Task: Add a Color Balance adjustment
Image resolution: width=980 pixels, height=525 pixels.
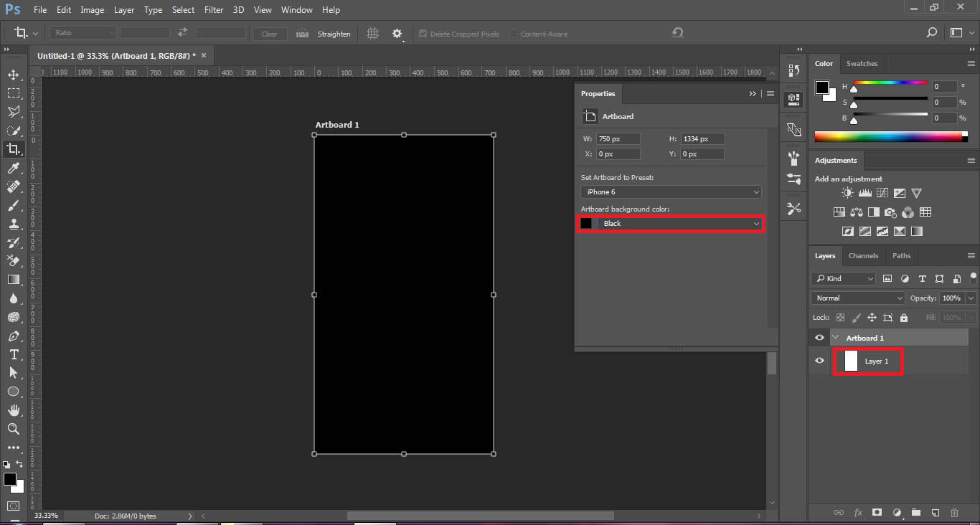Action: 856,212
